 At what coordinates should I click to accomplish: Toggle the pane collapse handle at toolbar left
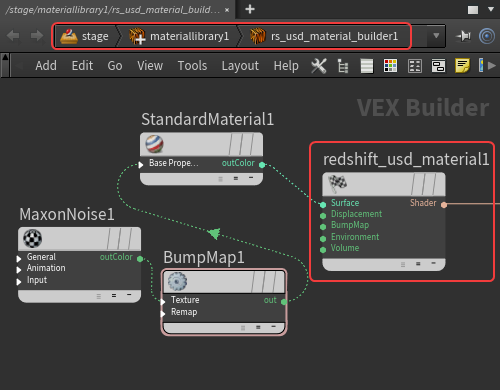(x=5, y=66)
